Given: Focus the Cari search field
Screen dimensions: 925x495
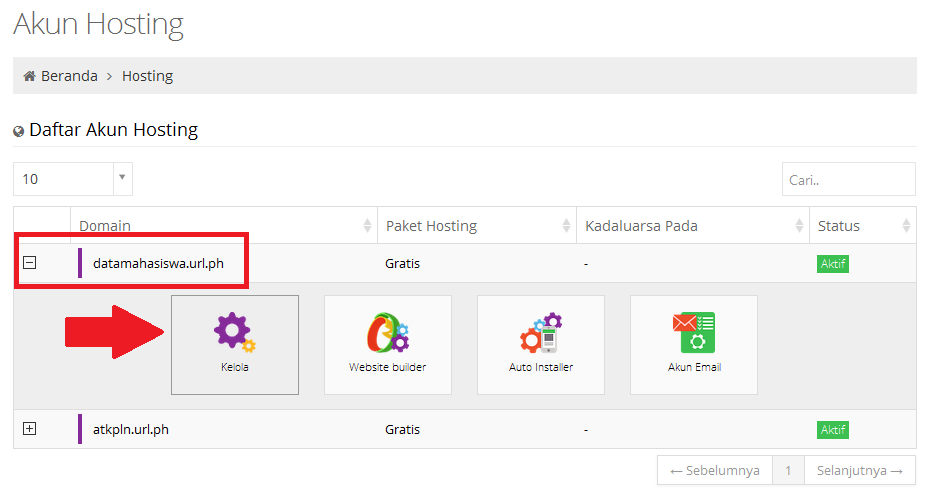Looking at the screenshot, I should (848, 179).
